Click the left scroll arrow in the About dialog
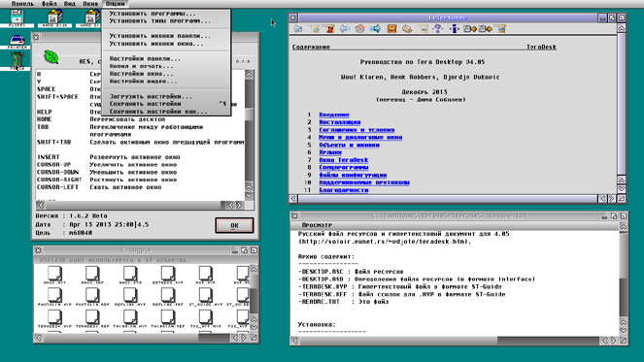This screenshot has height=362, width=644. [40, 205]
